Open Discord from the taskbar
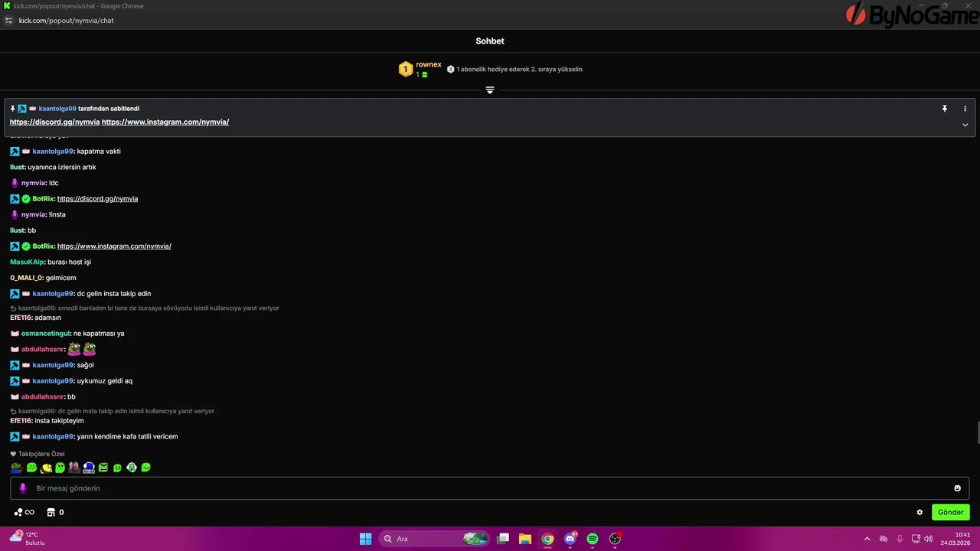 (x=570, y=539)
